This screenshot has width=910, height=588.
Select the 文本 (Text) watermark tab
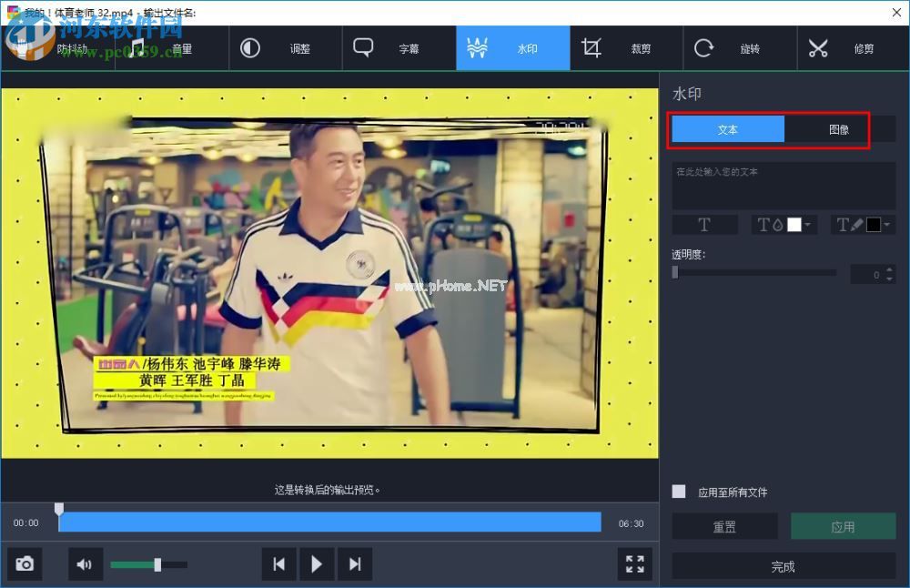(x=727, y=128)
